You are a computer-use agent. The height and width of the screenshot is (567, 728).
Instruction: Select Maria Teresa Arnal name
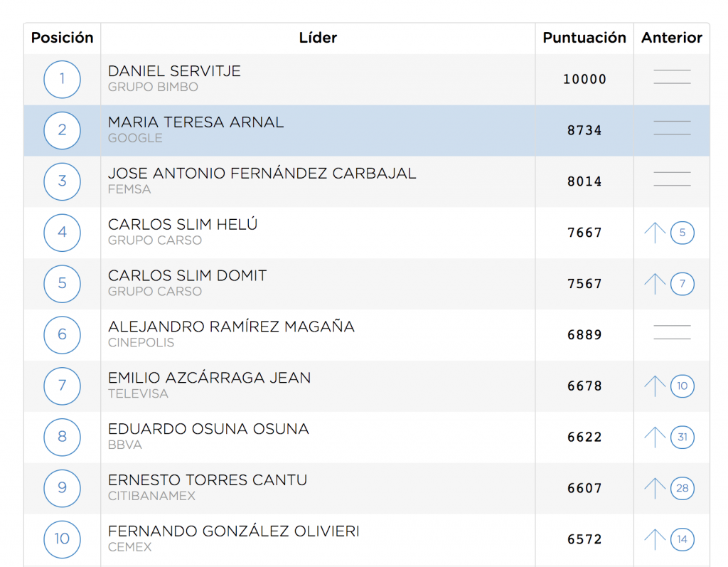(x=196, y=122)
